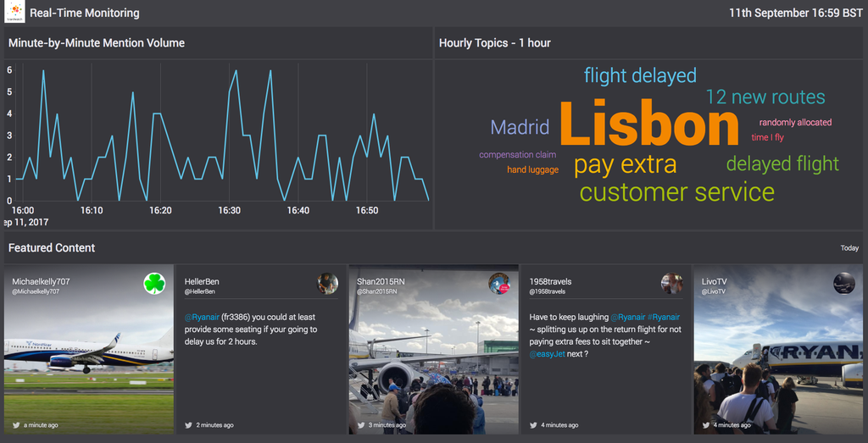Viewport: 868px width, 443px height.
Task: Click the @Ryanair mention in HellerBen's tweet
Action: click(202, 318)
